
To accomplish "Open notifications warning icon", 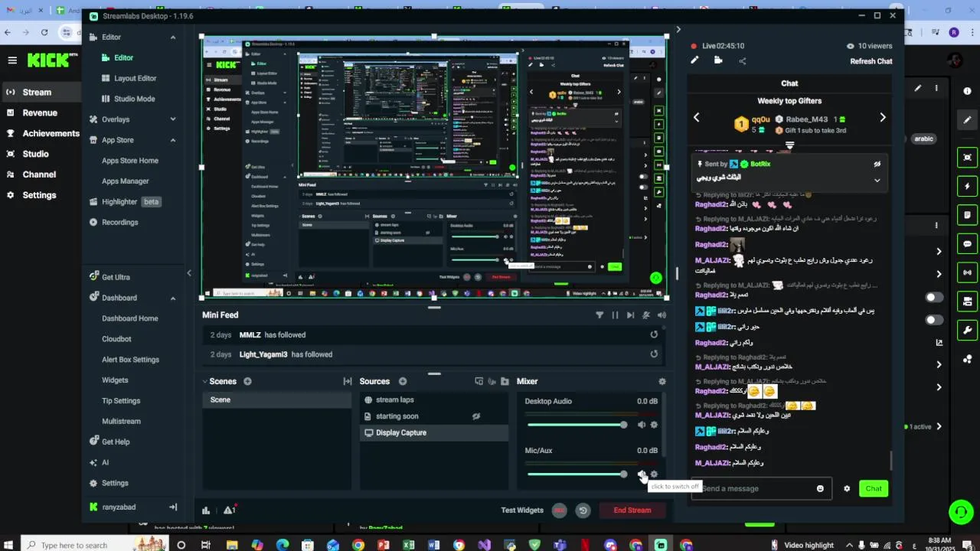I will [229, 510].
